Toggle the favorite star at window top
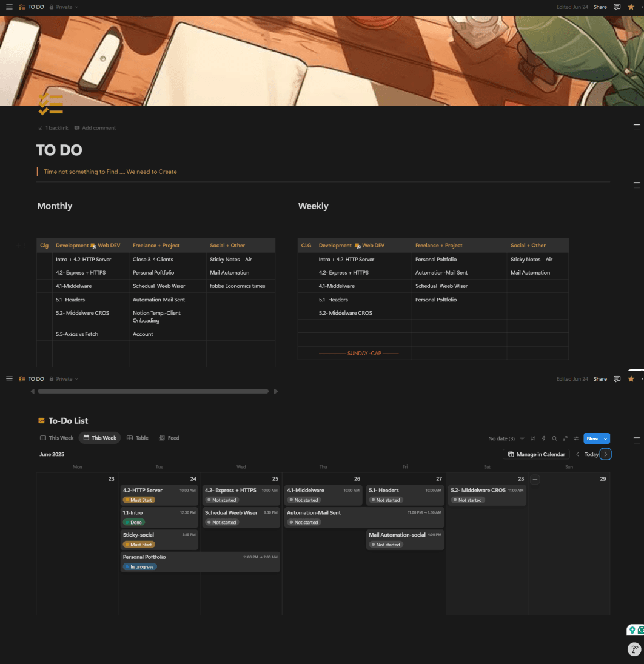 pyautogui.click(x=631, y=7)
